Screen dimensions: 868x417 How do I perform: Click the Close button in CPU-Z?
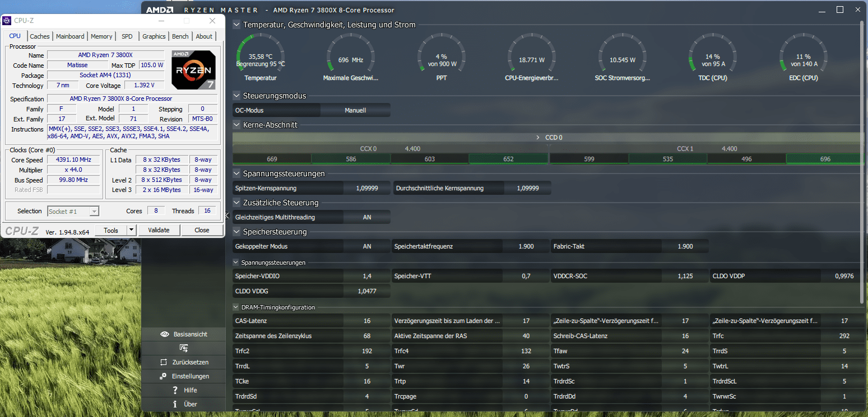coord(202,230)
